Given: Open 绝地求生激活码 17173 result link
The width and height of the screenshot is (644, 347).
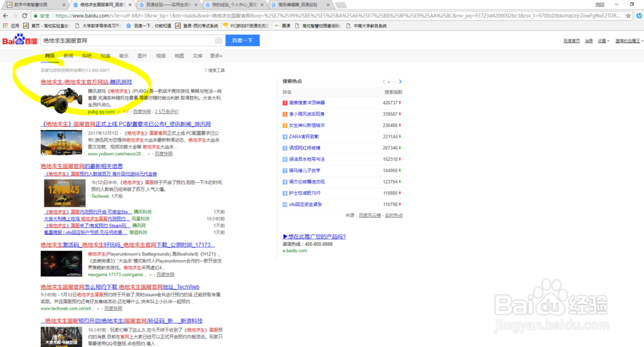Looking at the screenshot, I should pos(128,245).
